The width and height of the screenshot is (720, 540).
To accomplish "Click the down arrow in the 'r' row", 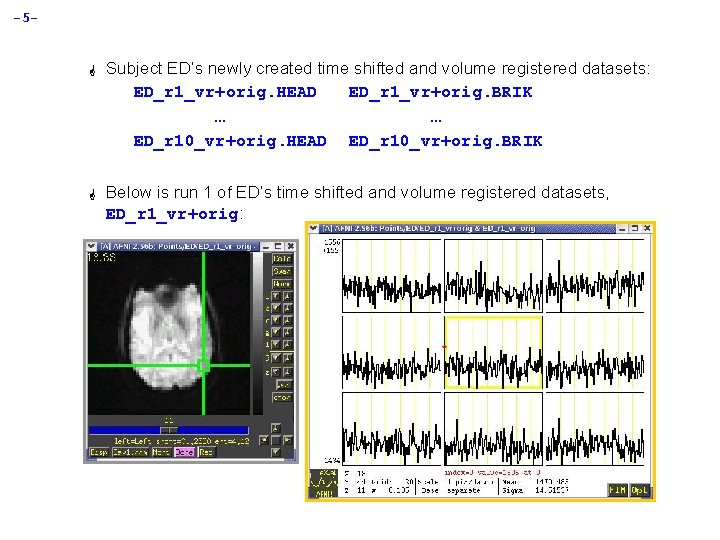I will coord(276,320).
